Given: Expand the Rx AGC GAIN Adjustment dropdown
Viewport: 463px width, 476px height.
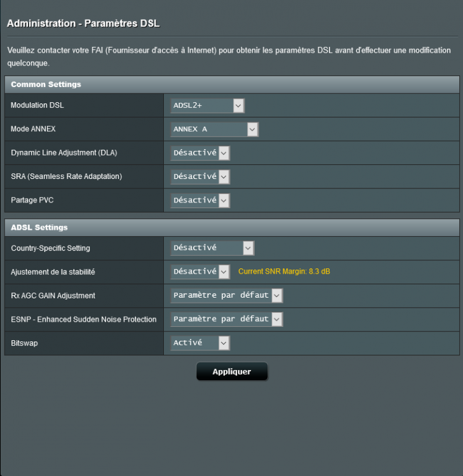Looking at the screenshot, I should click(227, 296).
